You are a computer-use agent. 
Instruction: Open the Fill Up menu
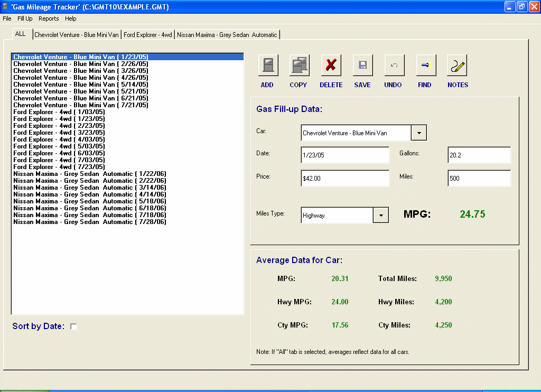point(25,18)
